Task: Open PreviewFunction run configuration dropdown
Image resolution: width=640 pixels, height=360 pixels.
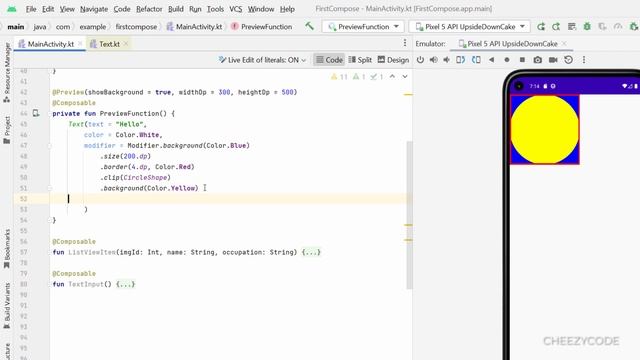Action: pos(363,27)
